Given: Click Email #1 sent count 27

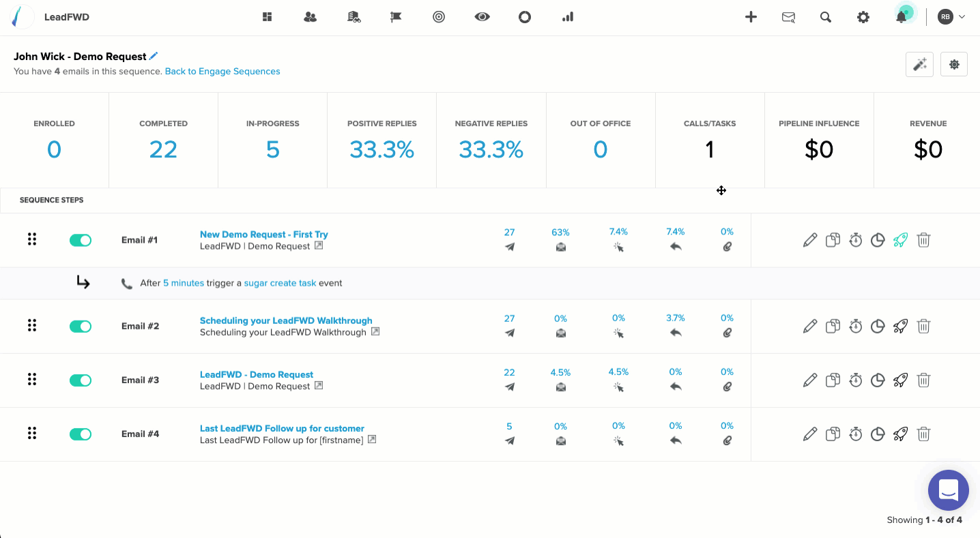Looking at the screenshot, I should (x=509, y=232).
